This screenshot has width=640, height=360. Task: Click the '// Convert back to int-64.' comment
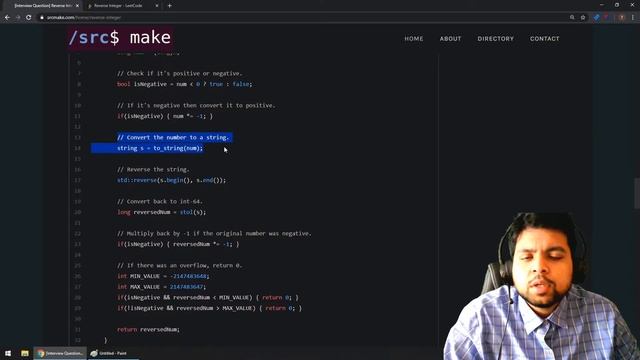tap(160, 202)
